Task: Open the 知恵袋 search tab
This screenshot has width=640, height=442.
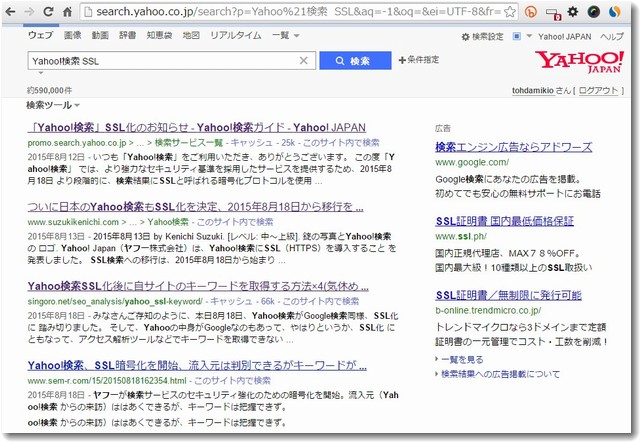Action: tap(159, 36)
